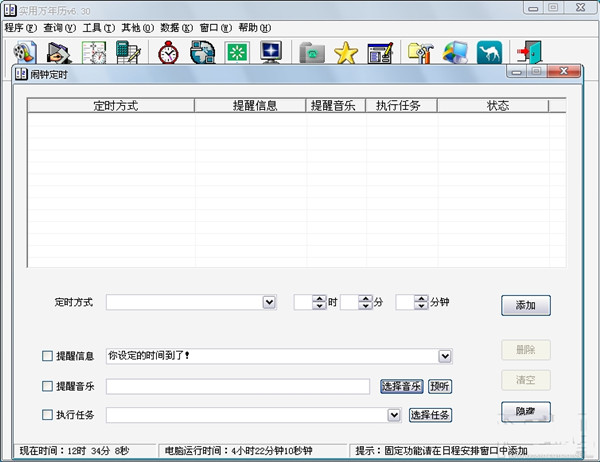
Task: Click the exit door toolbar icon
Action: [530, 52]
